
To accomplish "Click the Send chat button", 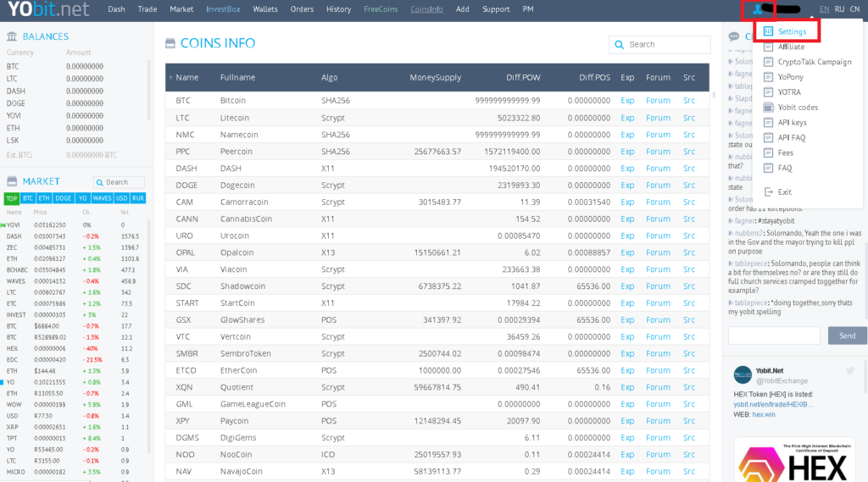I will coord(847,336).
